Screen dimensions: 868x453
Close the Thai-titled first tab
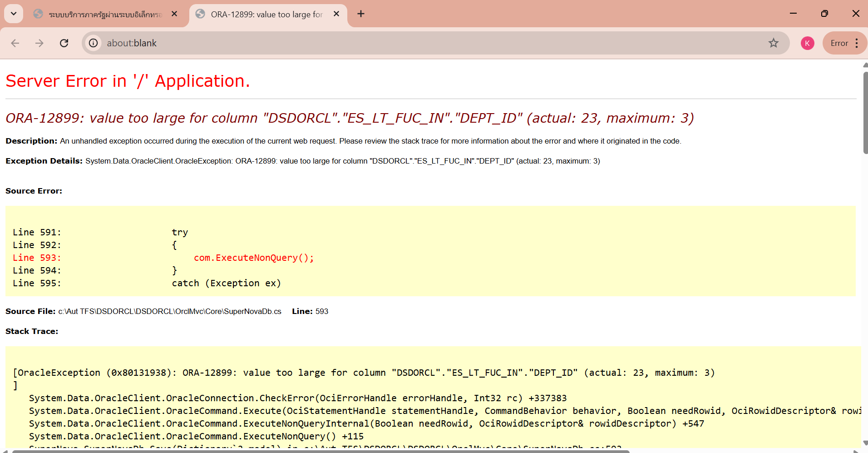(x=174, y=14)
